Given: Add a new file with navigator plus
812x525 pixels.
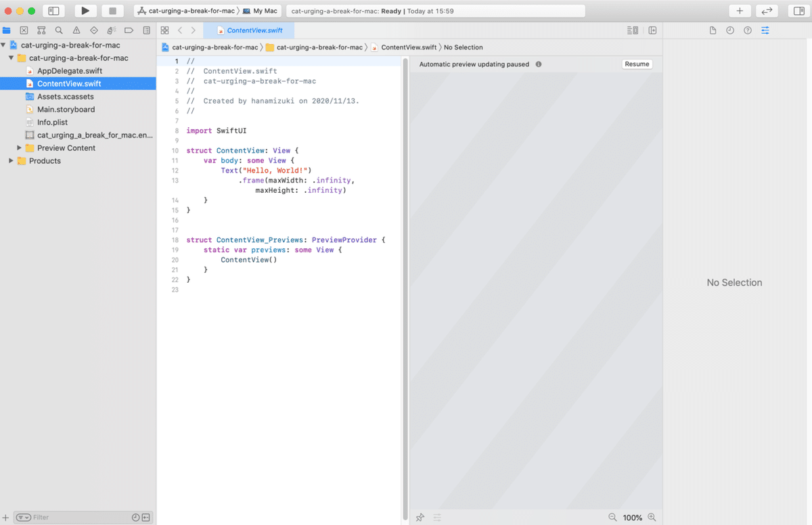Looking at the screenshot, I should (x=6, y=518).
